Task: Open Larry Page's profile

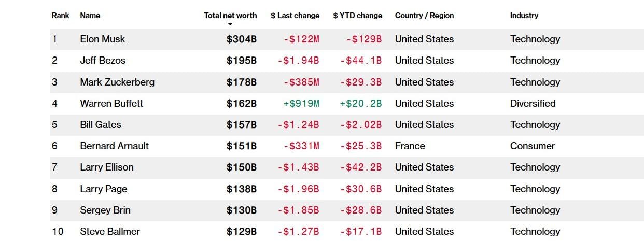Action: [x=104, y=189]
